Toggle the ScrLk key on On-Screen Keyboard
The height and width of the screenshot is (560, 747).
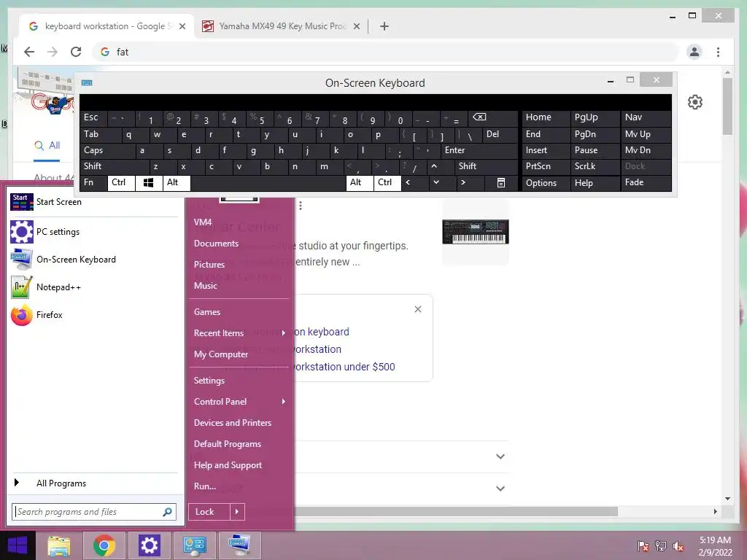595,166
